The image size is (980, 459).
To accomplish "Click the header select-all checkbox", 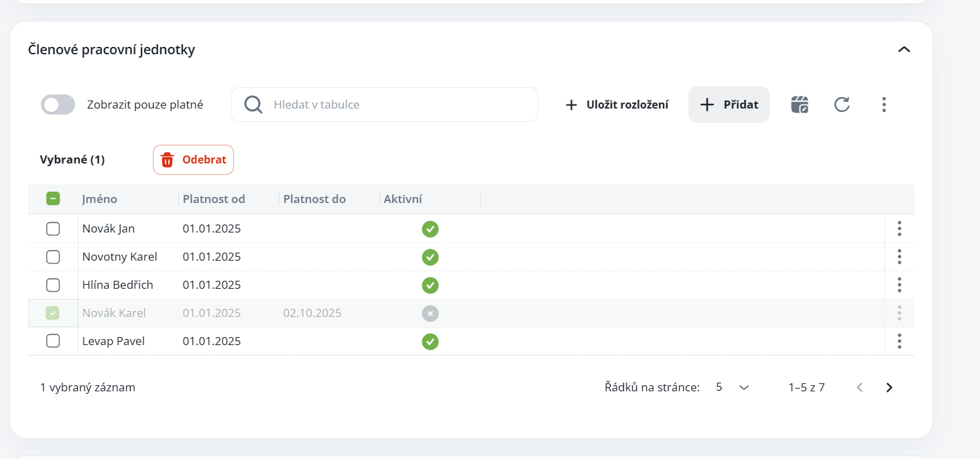I will pyautogui.click(x=53, y=199).
